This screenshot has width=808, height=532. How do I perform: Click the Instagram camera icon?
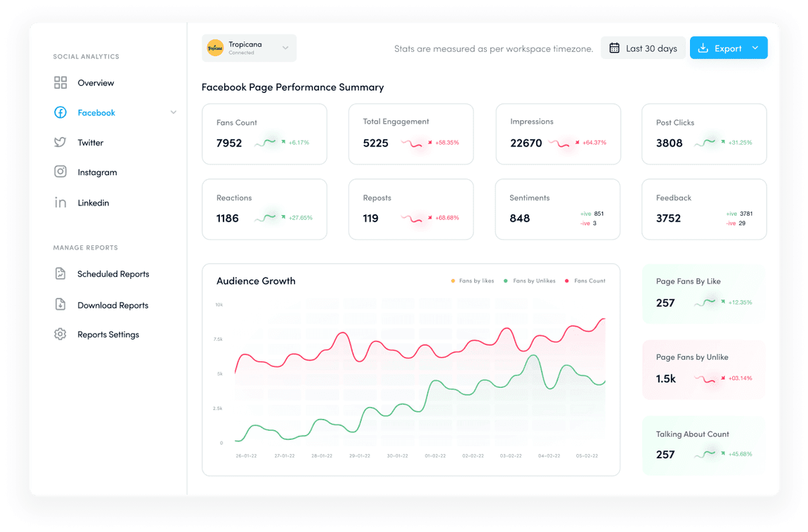point(60,171)
